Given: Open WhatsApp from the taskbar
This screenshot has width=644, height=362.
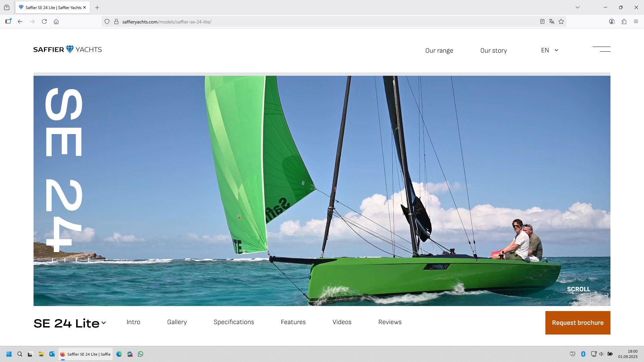Looking at the screenshot, I should click(x=141, y=354).
